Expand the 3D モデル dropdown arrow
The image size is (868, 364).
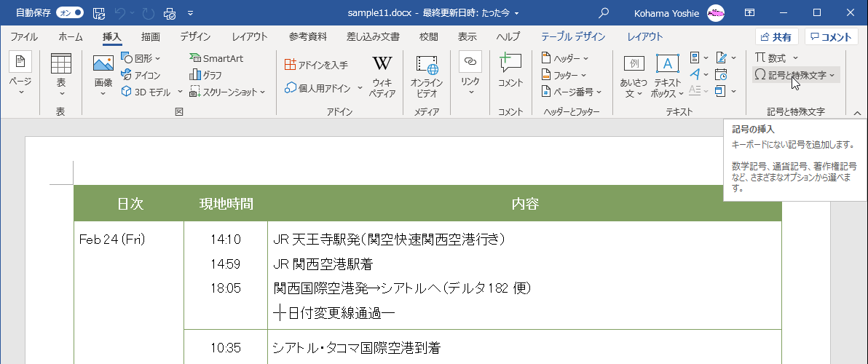click(181, 92)
